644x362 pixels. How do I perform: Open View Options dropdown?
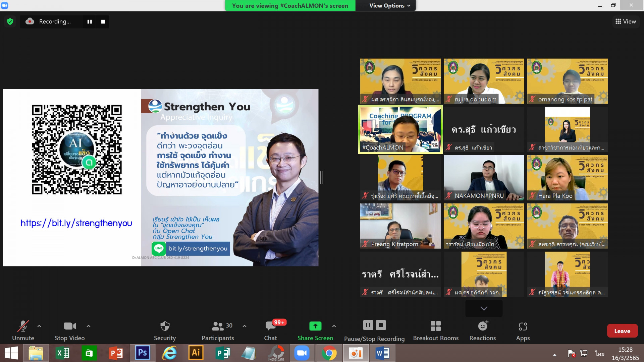coord(390,6)
